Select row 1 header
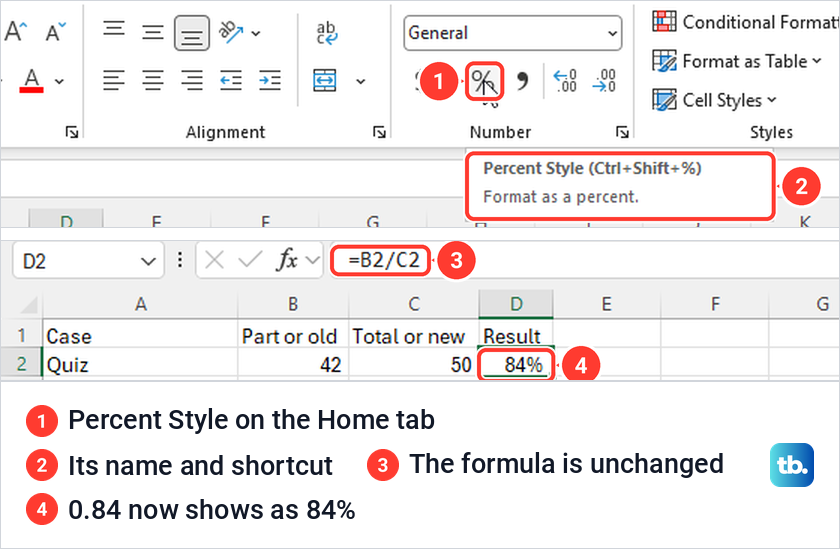This screenshot has height=549, width=840. (21, 335)
